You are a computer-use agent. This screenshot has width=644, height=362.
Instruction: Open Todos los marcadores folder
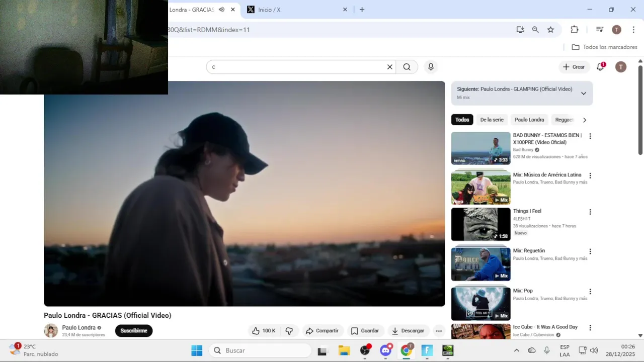pyautogui.click(x=604, y=47)
